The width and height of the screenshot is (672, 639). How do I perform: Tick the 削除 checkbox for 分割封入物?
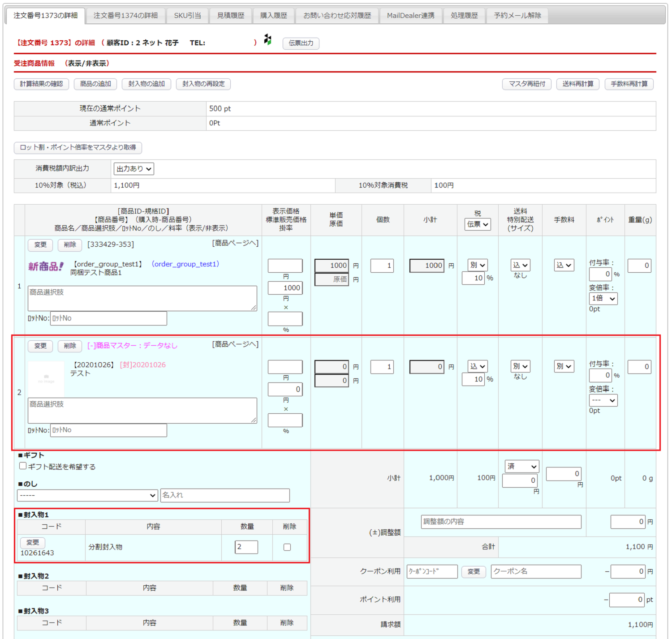(x=287, y=547)
